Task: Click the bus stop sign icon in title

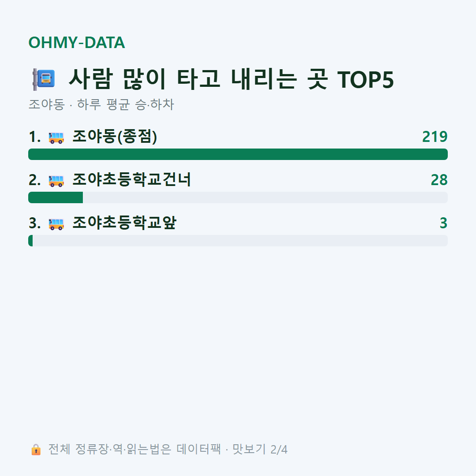Action: [44, 79]
